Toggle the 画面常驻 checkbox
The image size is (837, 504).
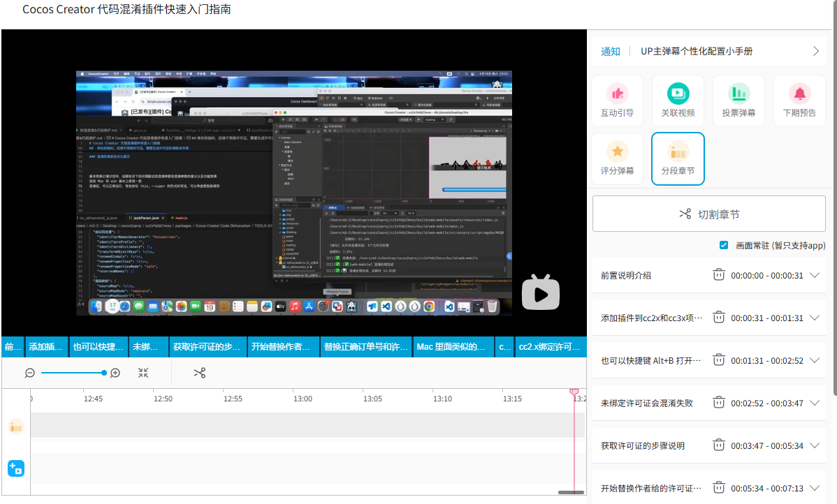click(x=724, y=245)
